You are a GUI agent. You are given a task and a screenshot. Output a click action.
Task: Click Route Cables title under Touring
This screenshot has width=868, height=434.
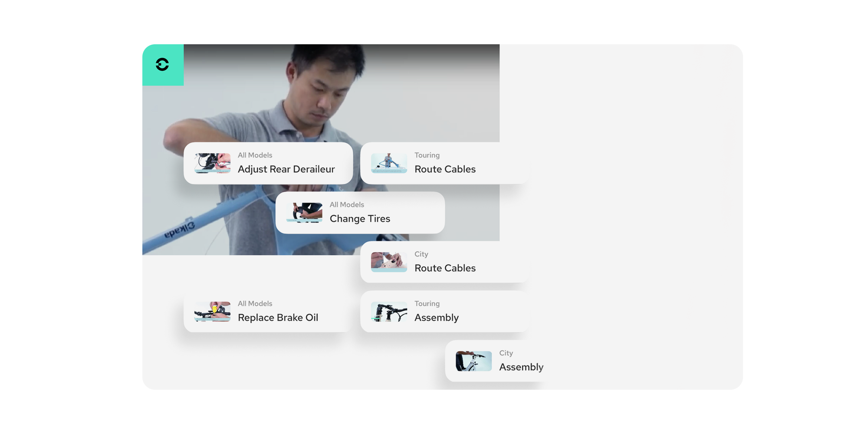coord(445,169)
